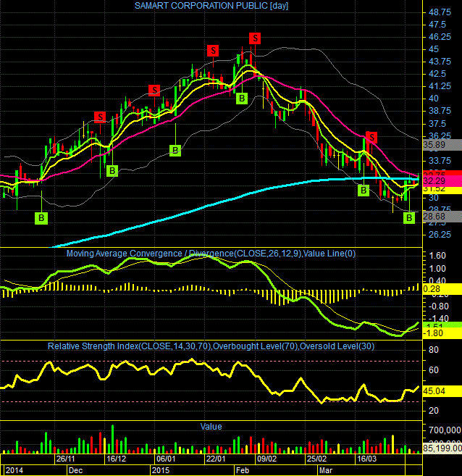Click the 1.00 MACD axis label

[436, 269]
